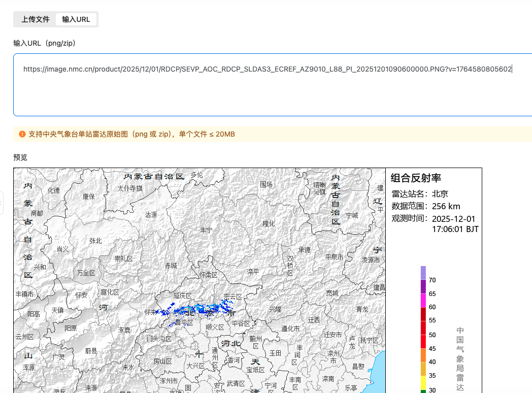Click the orange swatch between 40 and 45

[x=423, y=355]
